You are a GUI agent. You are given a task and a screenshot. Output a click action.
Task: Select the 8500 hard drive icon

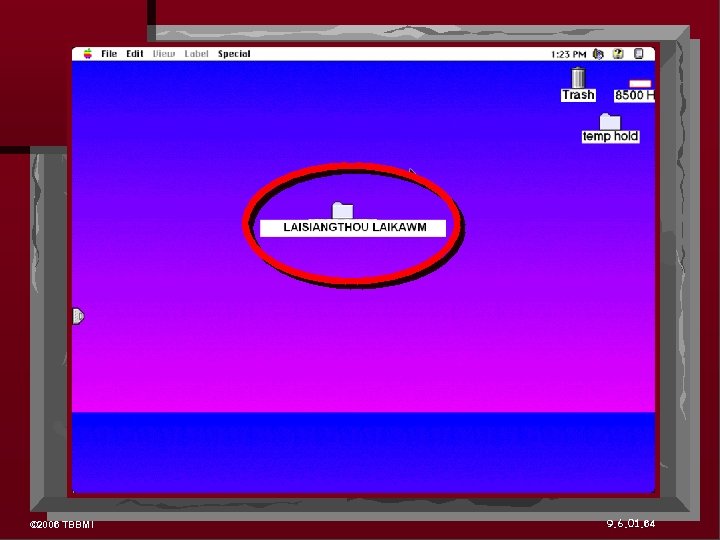click(640, 84)
